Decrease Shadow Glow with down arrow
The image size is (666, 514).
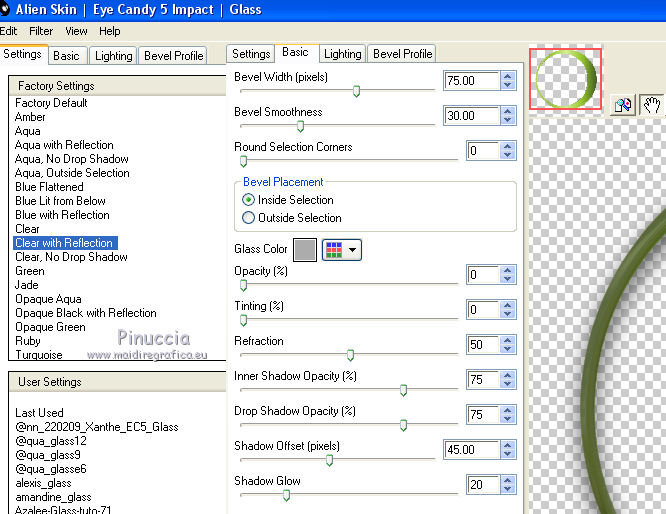coord(508,489)
